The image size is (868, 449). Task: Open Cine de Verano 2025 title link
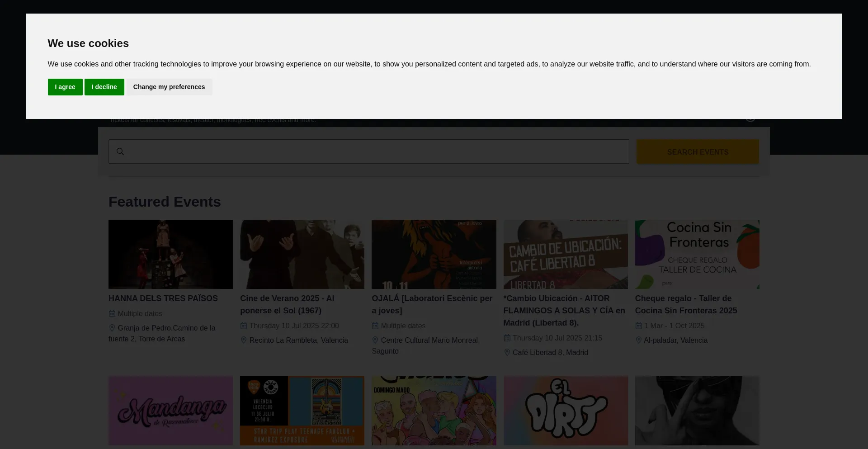(287, 304)
